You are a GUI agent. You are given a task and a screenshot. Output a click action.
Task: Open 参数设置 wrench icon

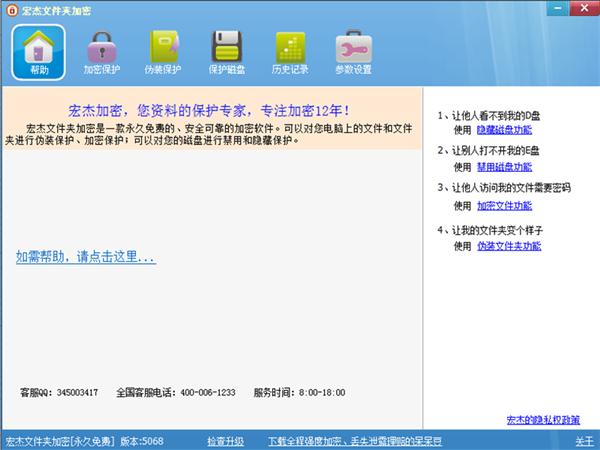pos(354,52)
